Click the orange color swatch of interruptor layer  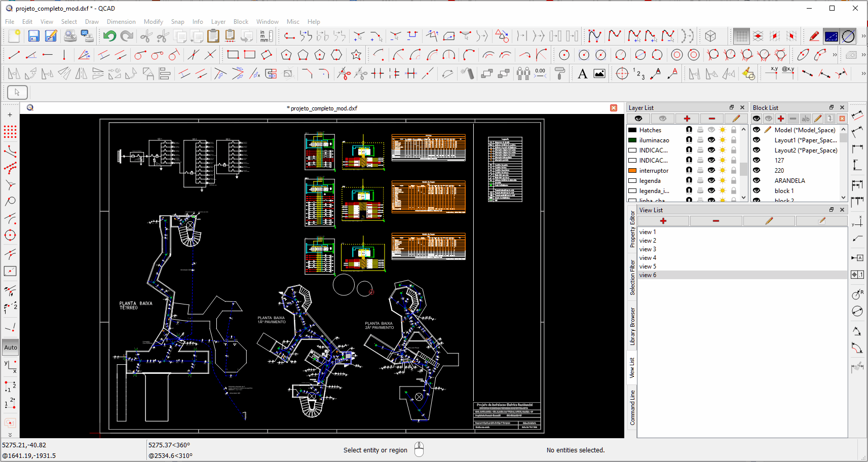pos(632,171)
